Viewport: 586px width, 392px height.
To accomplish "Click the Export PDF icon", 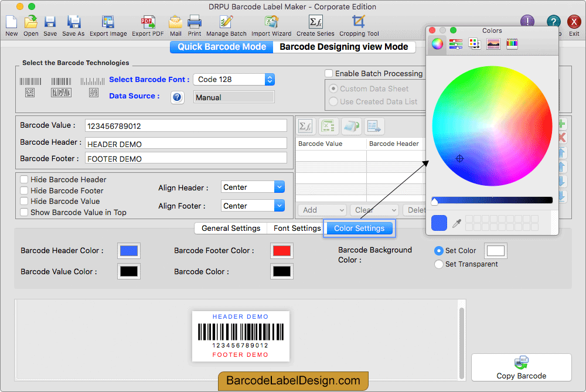I will coord(148,22).
